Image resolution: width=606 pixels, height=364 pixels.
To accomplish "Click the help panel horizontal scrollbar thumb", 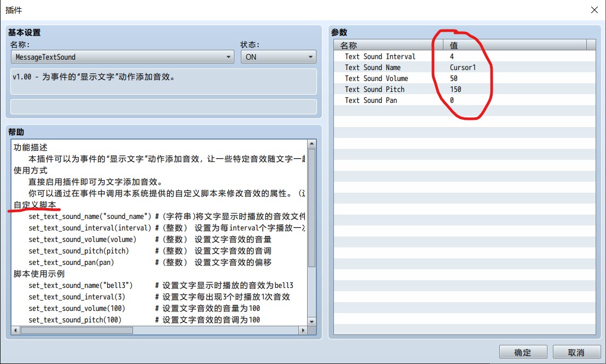I will point(77,331).
